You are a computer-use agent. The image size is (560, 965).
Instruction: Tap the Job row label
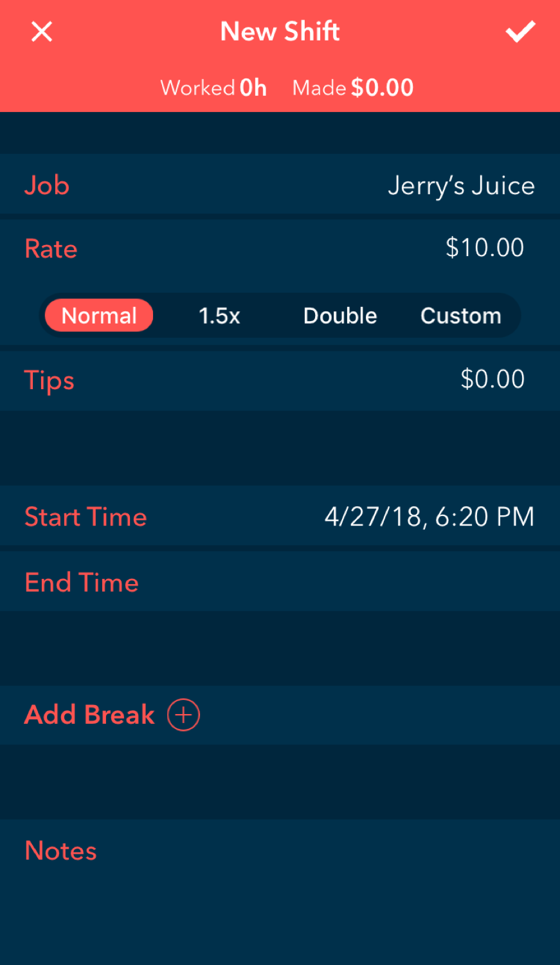(47, 185)
